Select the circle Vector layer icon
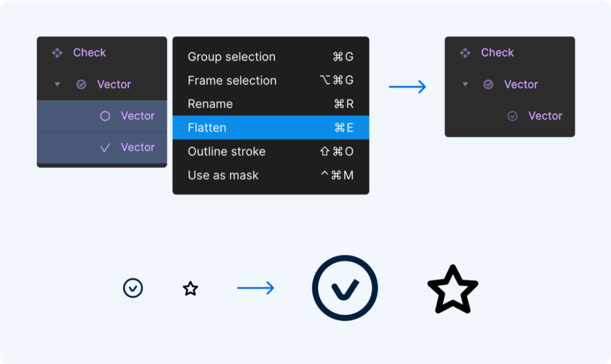 (x=105, y=116)
